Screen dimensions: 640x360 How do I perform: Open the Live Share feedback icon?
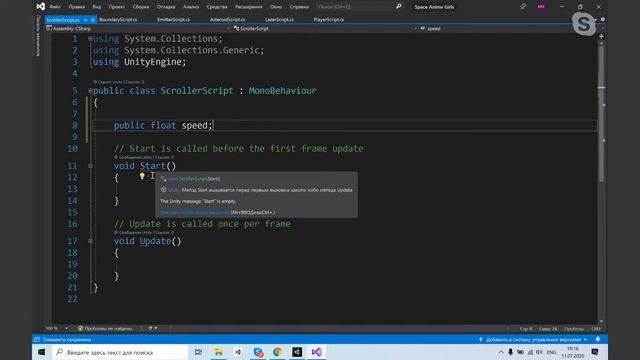pyautogui.click(x=523, y=7)
